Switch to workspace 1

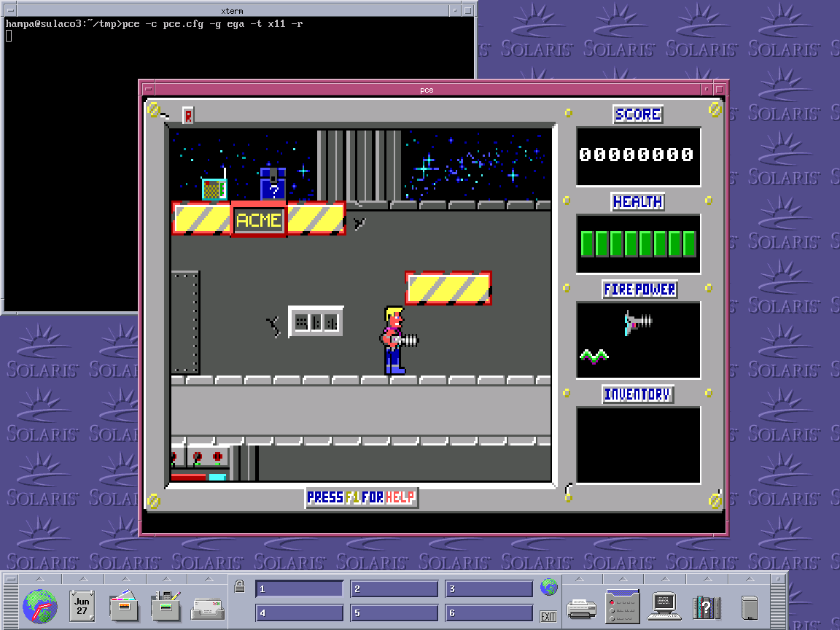point(299,588)
